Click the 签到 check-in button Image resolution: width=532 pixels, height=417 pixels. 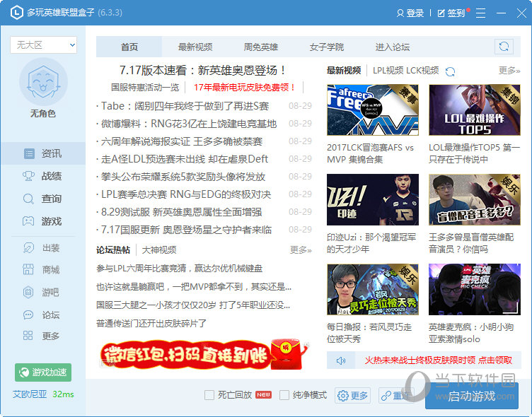(451, 13)
